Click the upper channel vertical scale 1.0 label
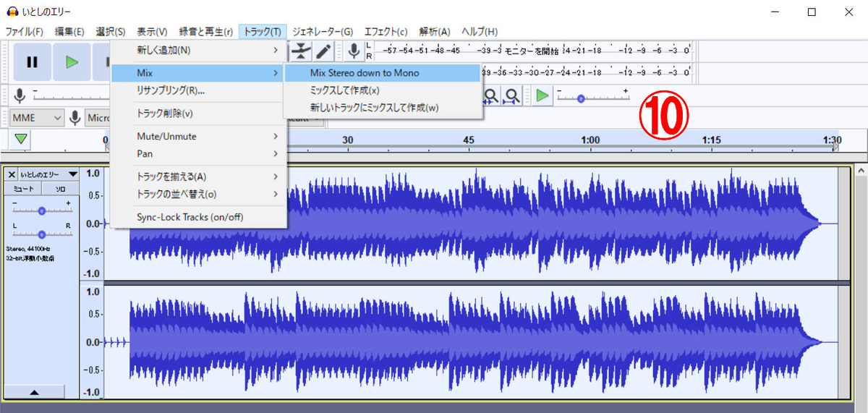Image resolution: width=868 pixels, height=413 pixels. [x=93, y=174]
